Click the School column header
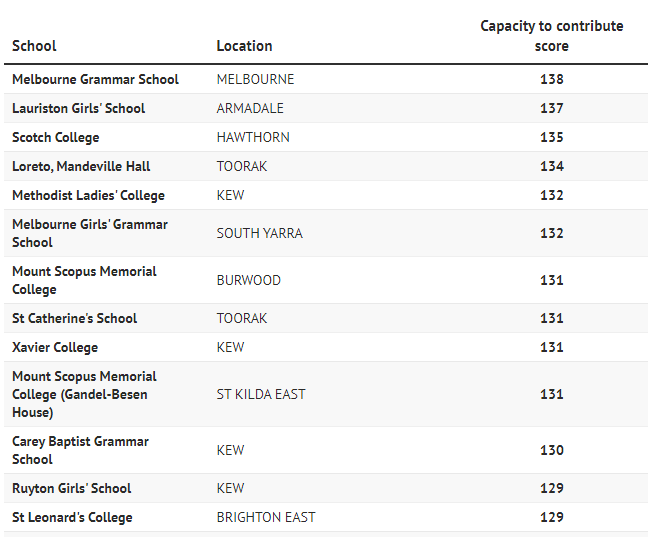Viewport: 650px width, 537px height. 34,46
